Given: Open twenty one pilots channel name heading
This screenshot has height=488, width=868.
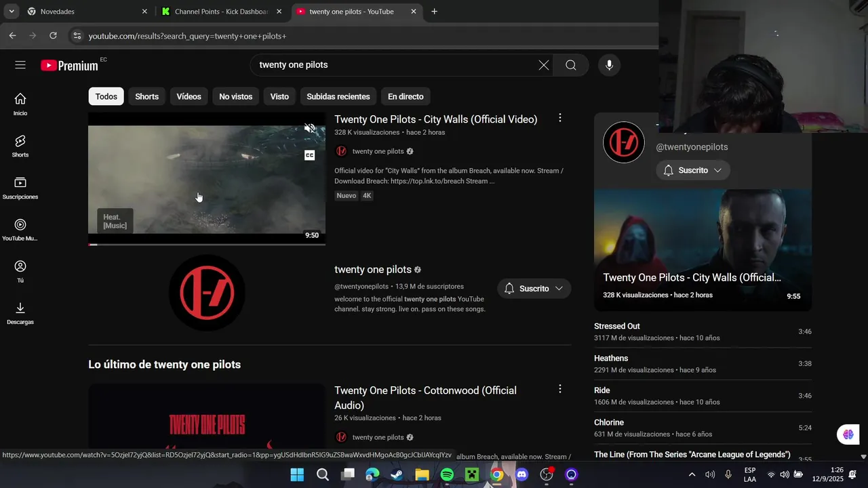Looking at the screenshot, I should coord(373,269).
